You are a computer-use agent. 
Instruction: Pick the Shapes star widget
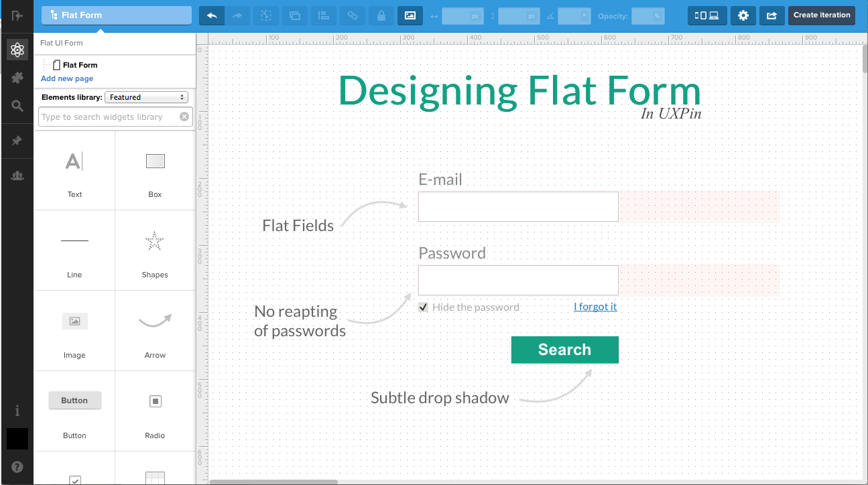click(155, 251)
